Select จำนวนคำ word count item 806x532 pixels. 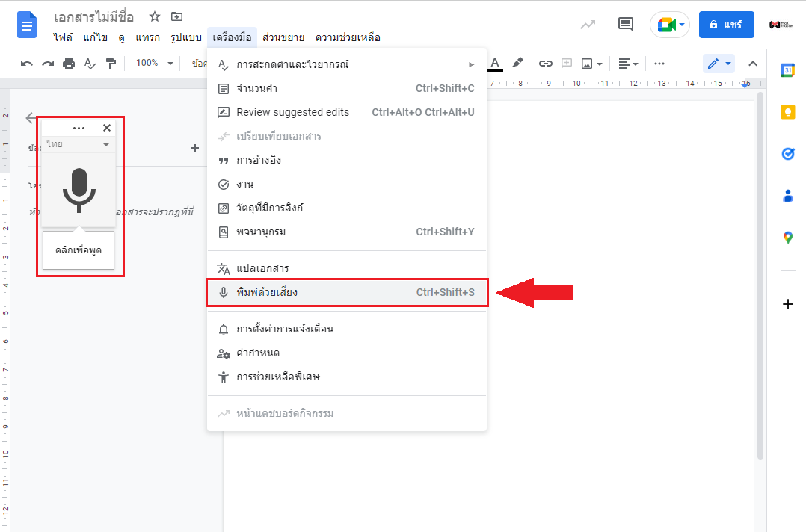[x=347, y=88]
